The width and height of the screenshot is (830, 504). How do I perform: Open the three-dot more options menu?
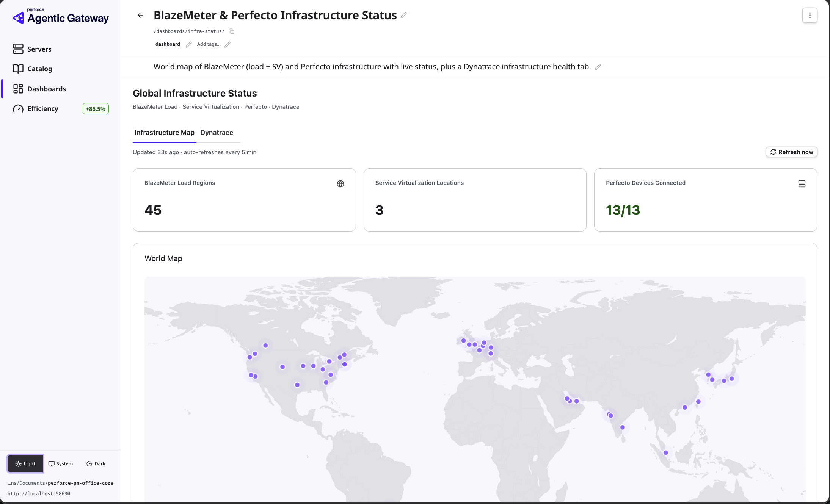pos(810,15)
